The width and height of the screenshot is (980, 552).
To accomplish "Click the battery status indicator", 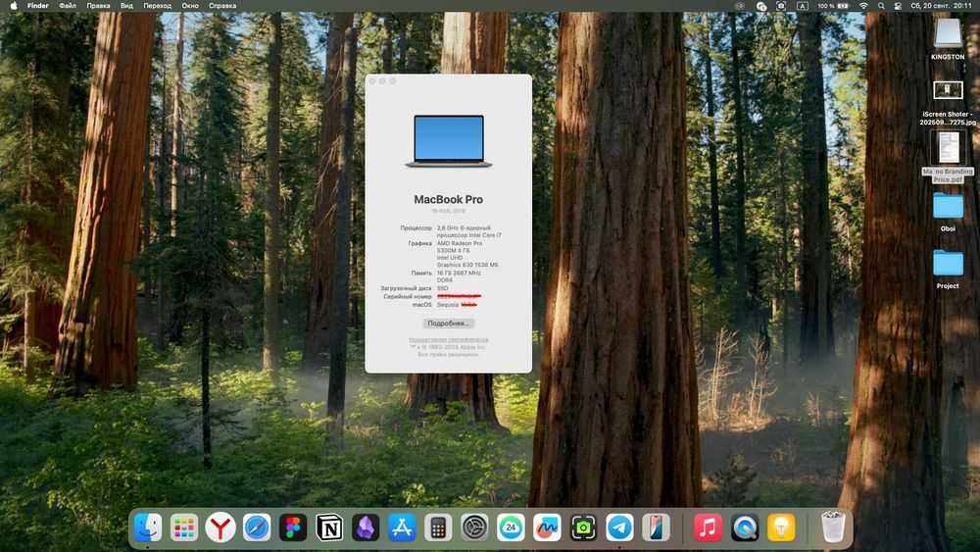I will (x=833, y=6).
